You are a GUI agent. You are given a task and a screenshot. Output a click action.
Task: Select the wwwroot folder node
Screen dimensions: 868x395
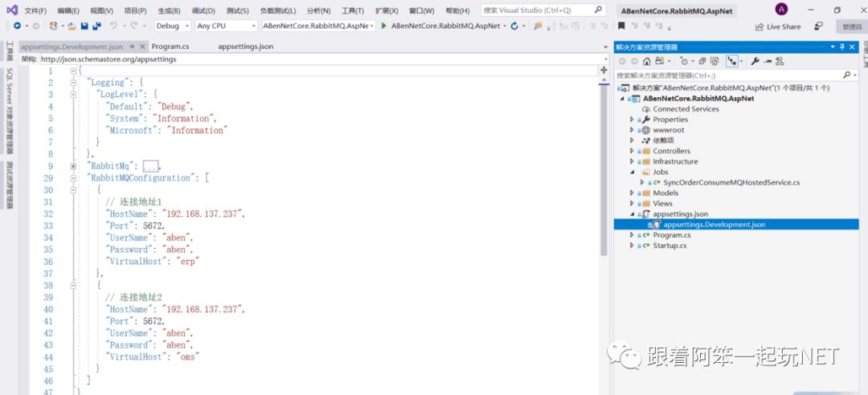tap(668, 130)
